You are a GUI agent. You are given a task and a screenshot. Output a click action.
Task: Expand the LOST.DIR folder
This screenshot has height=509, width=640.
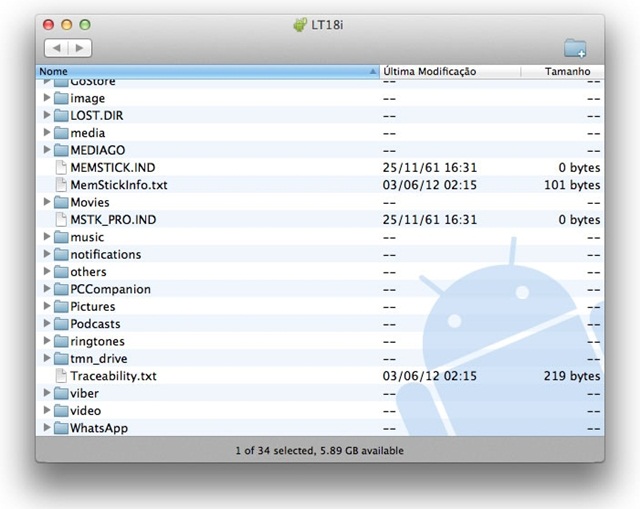47,115
